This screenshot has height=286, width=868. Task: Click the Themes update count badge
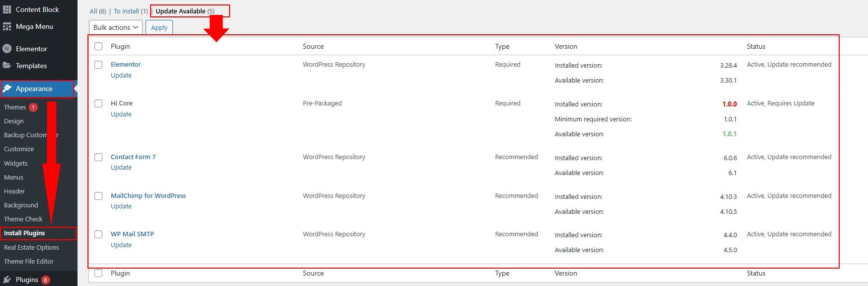33,107
